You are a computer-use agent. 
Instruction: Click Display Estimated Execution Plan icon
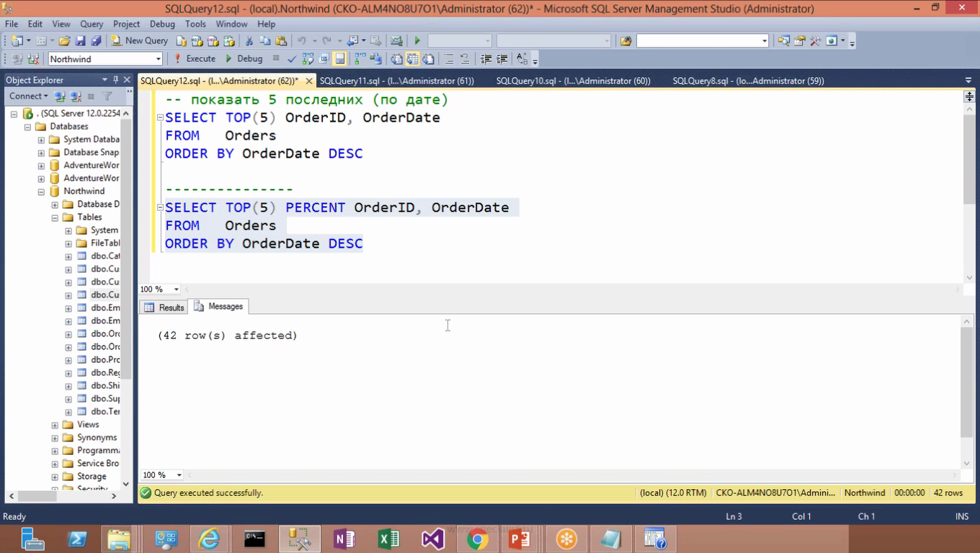[x=308, y=59]
